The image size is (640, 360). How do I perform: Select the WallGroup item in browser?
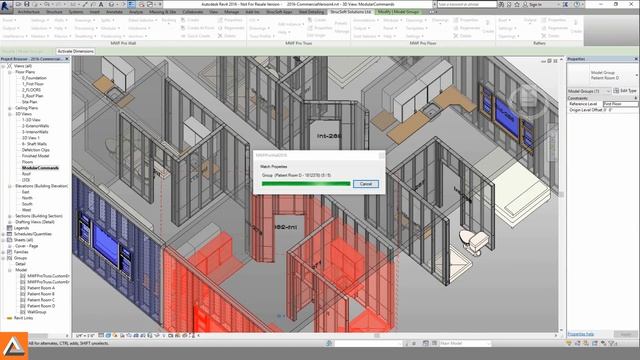point(37,312)
